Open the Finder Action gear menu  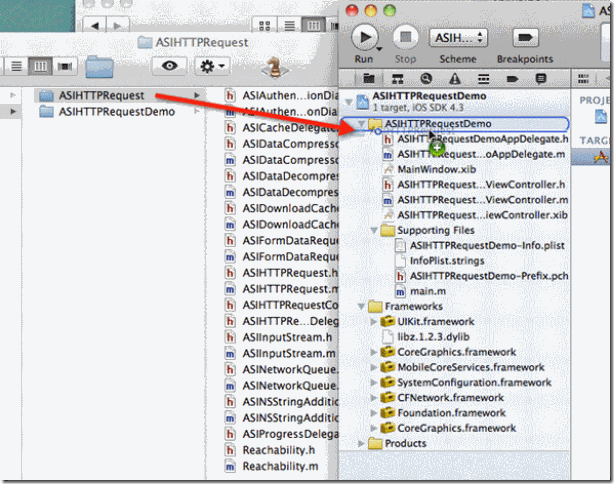click(x=212, y=66)
